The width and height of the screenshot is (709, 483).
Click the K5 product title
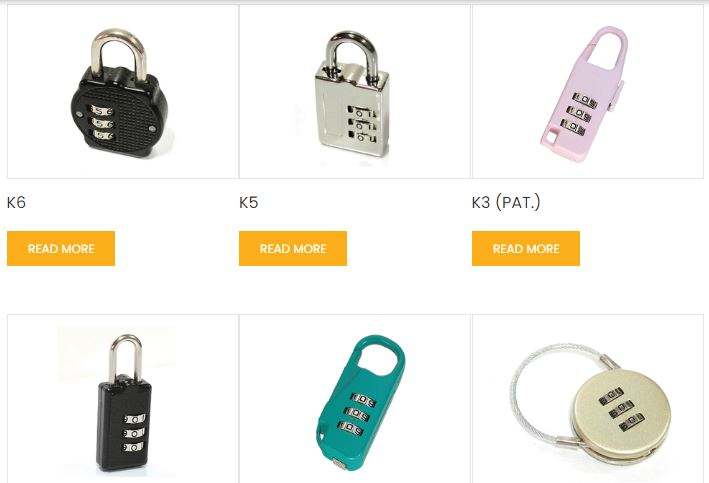249,202
